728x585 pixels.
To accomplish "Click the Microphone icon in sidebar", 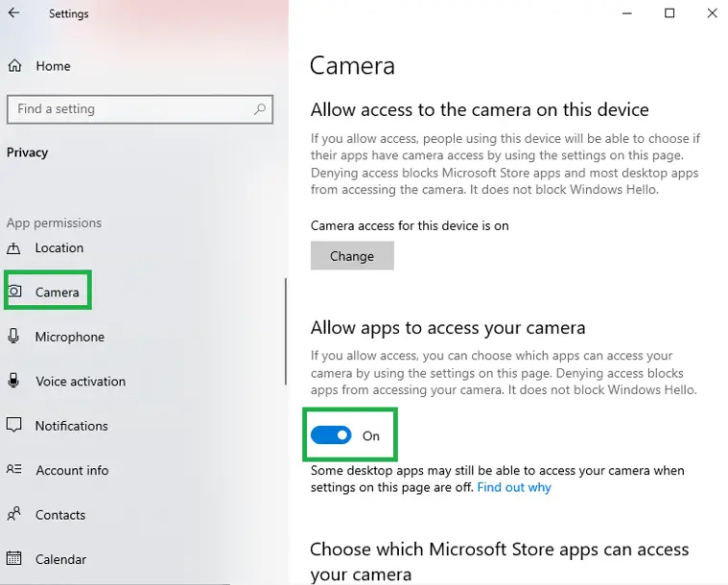I will [x=13, y=336].
